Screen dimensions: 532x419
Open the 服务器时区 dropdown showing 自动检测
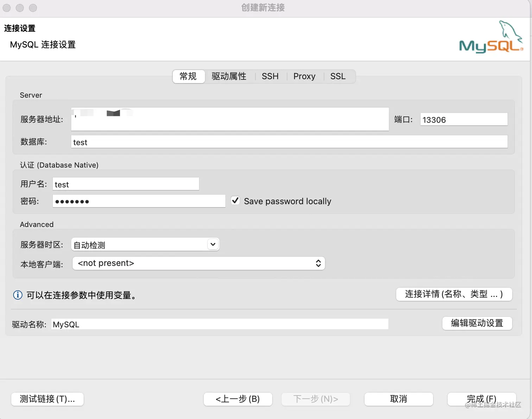[145, 244]
